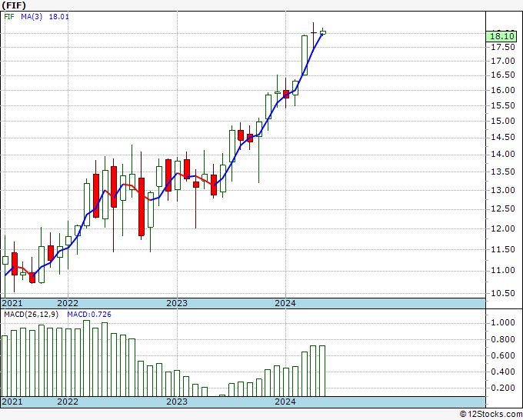Screen dimensions: 523x420
Task: Click the last MACD histogram bar
Action: point(322,371)
